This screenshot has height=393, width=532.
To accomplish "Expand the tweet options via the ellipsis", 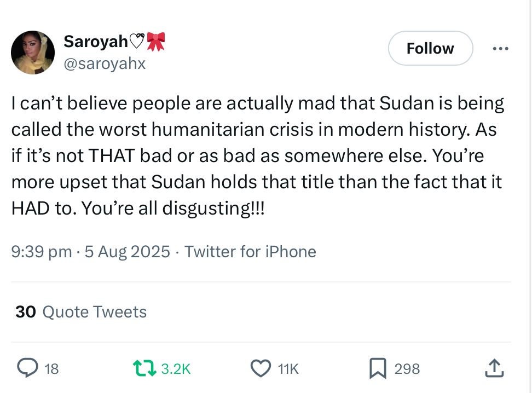I will tap(500, 48).
